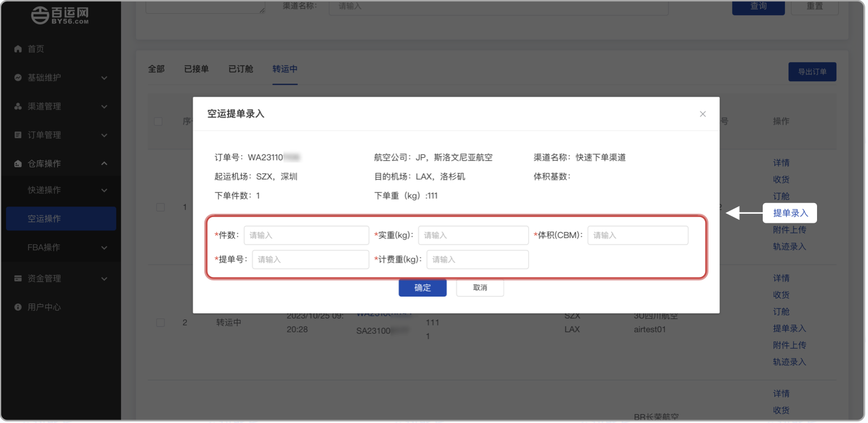
Task: Tick the checkbox for row 2
Action: (x=160, y=322)
